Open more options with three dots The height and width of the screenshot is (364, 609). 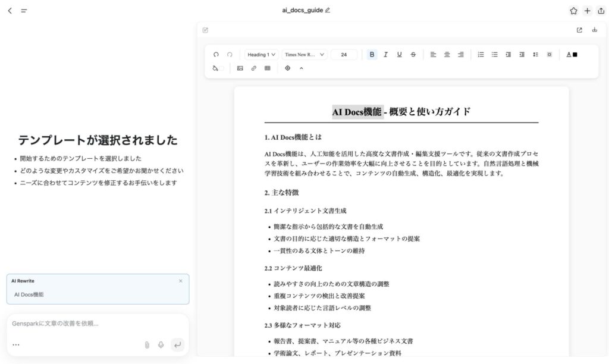pos(16,344)
